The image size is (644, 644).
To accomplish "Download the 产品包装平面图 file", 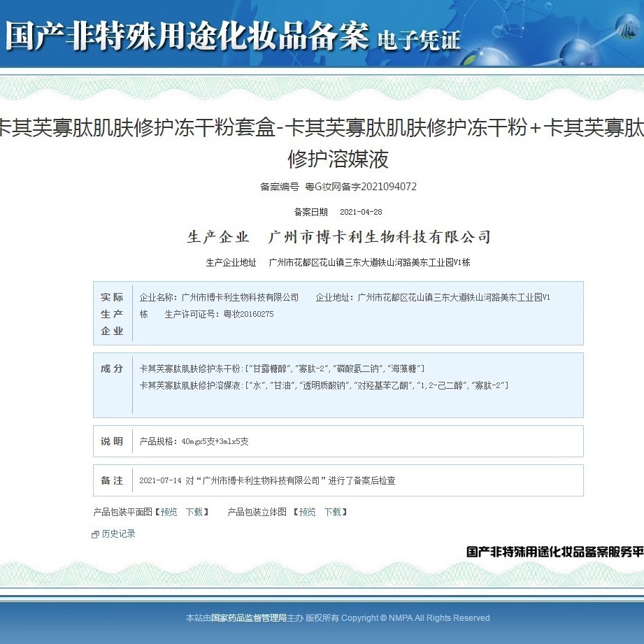I will (x=194, y=512).
